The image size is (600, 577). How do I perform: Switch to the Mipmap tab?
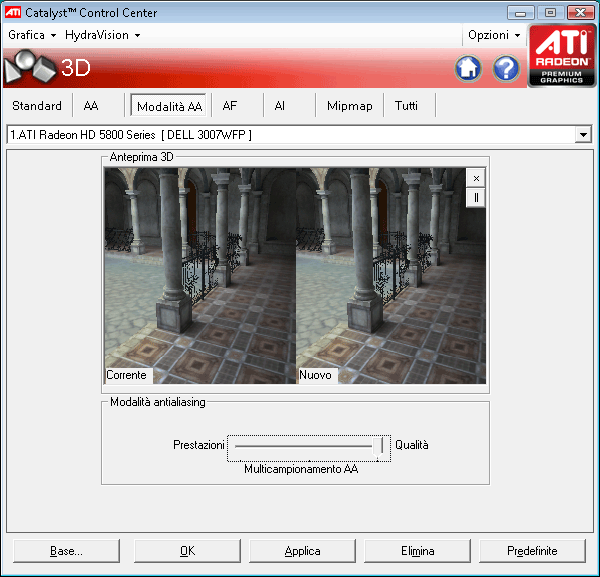tap(350, 106)
